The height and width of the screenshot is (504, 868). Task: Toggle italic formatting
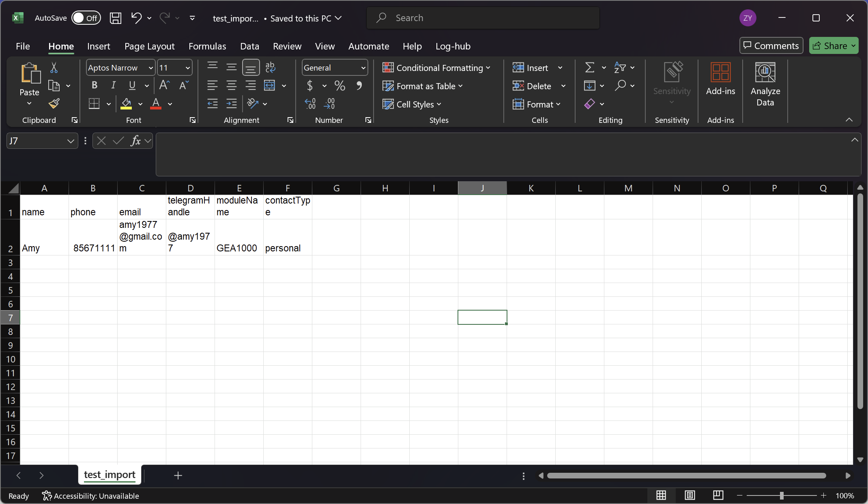tap(113, 85)
